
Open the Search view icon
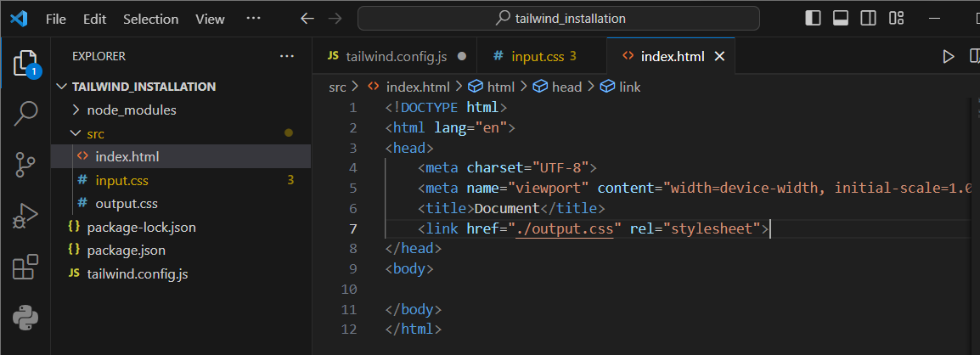(25, 113)
